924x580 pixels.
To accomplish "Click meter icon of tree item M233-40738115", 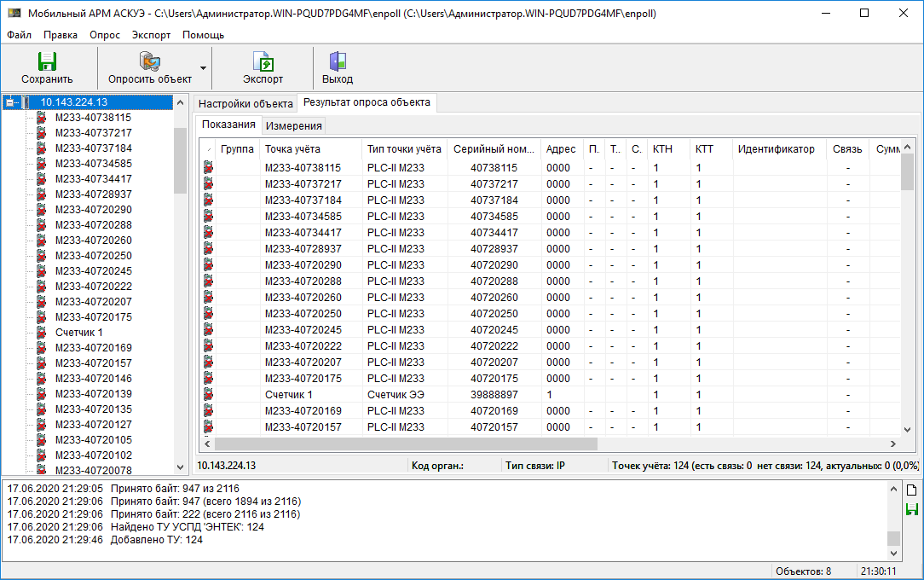I will click(41, 118).
